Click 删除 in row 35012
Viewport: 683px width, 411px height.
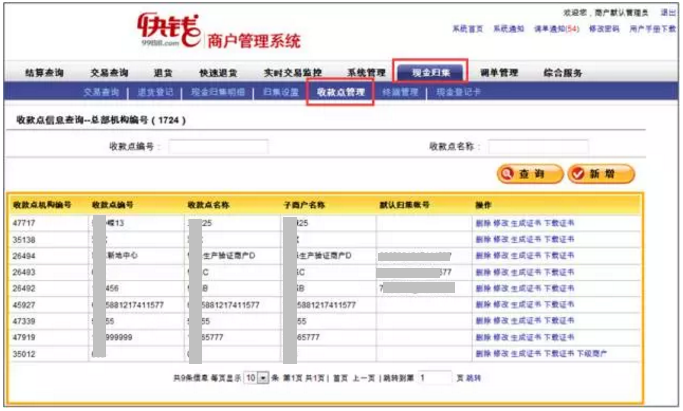pyautogui.click(x=483, y=354)
